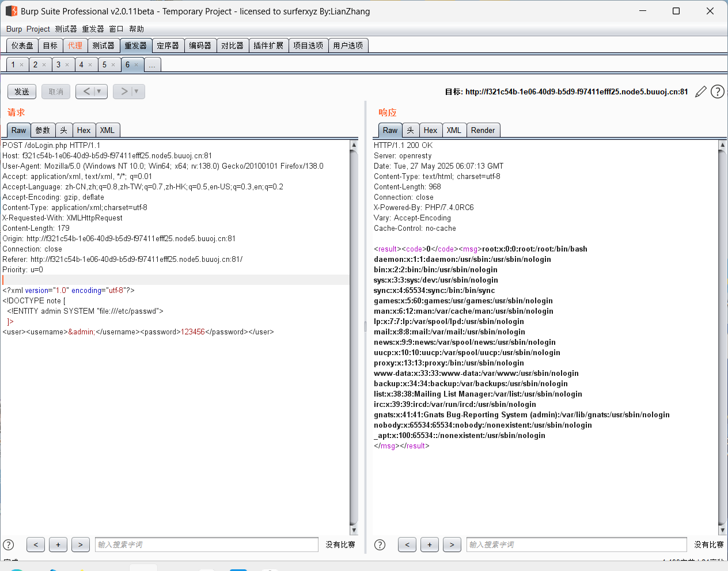This screenshot has height=571, width=728.
Task: Switch to 用户选项 user options tab
Action: click(x=348, y=45)
